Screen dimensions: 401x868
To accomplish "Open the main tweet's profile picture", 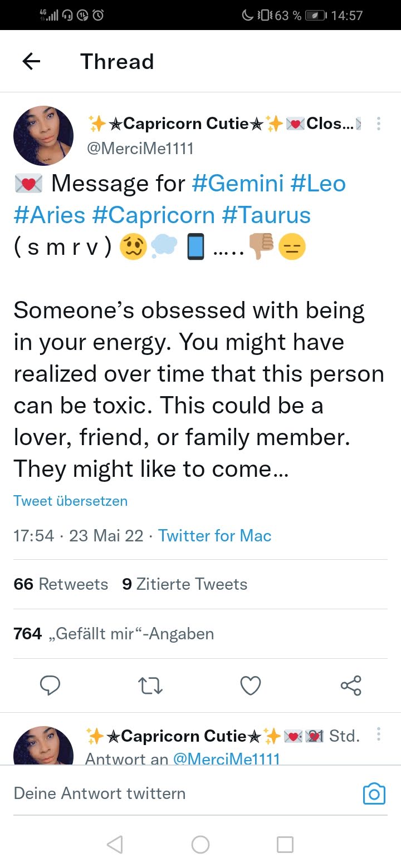I will click(43, 136).
